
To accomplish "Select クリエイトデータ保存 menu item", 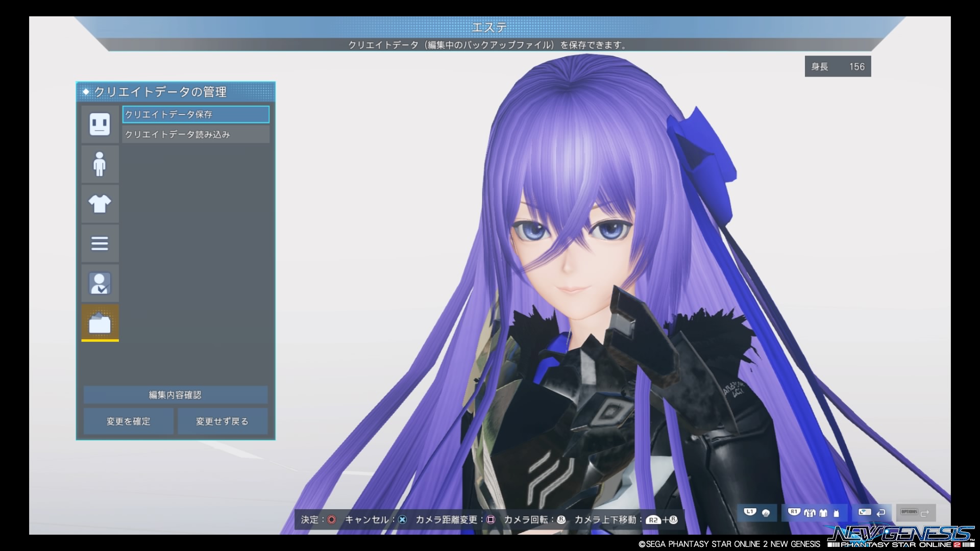I will (x=196, y=114).
